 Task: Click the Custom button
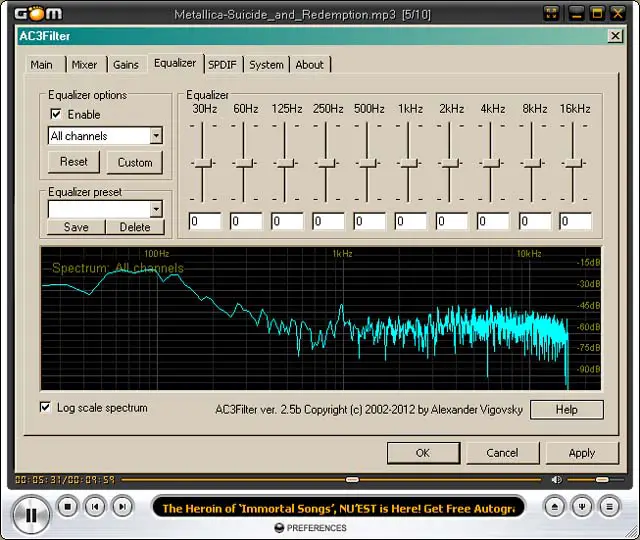[x=135, y=162]
